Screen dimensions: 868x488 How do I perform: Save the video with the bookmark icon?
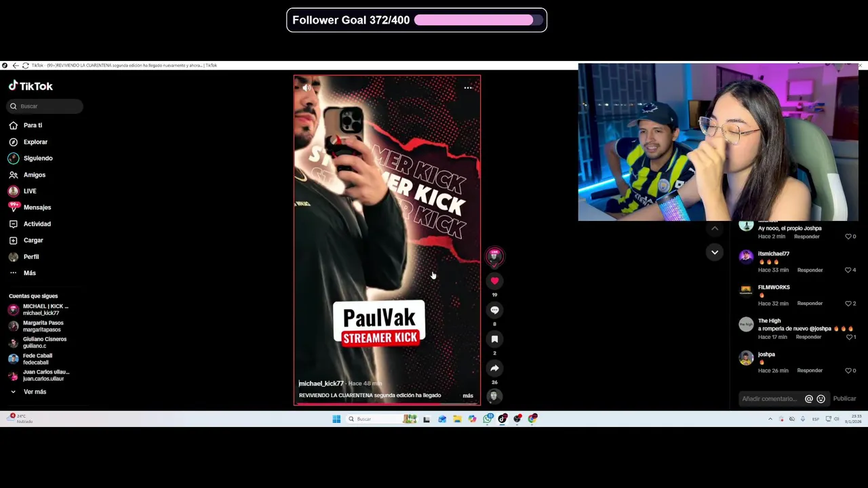(494, 339)
